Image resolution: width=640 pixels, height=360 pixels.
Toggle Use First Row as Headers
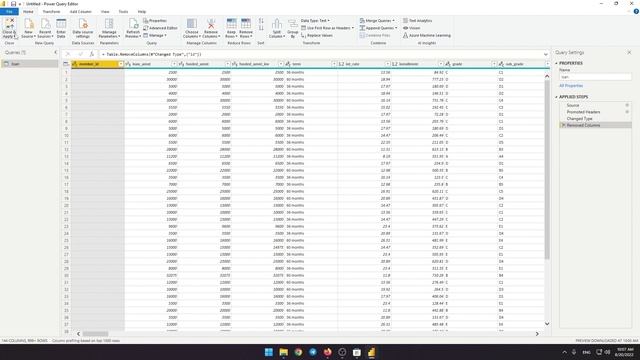[327, 28]
